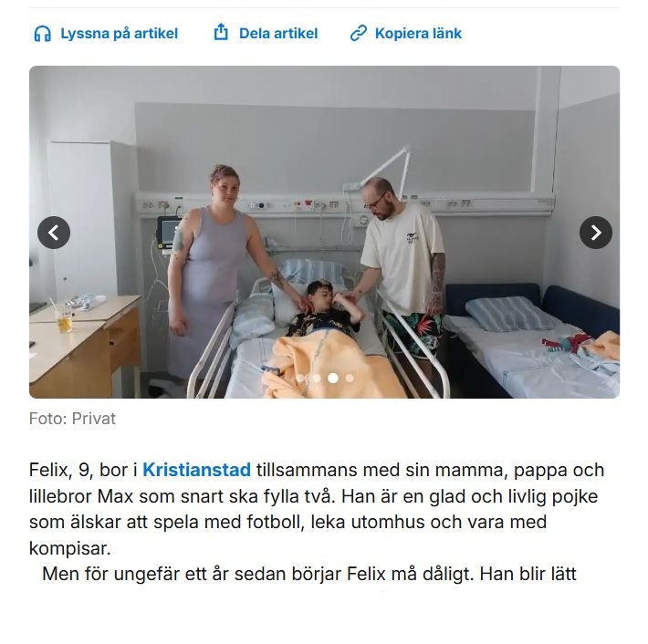The height and width of the screenshot is (644, 648).
Task: Jump to the fourth carousel dot
Action: pyautogui.click(x=350, y=378)
